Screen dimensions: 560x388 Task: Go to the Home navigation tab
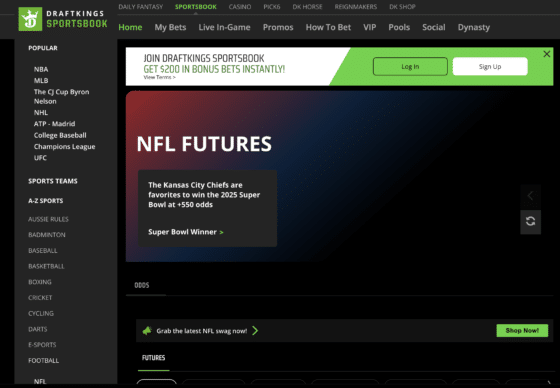point(130,27)
